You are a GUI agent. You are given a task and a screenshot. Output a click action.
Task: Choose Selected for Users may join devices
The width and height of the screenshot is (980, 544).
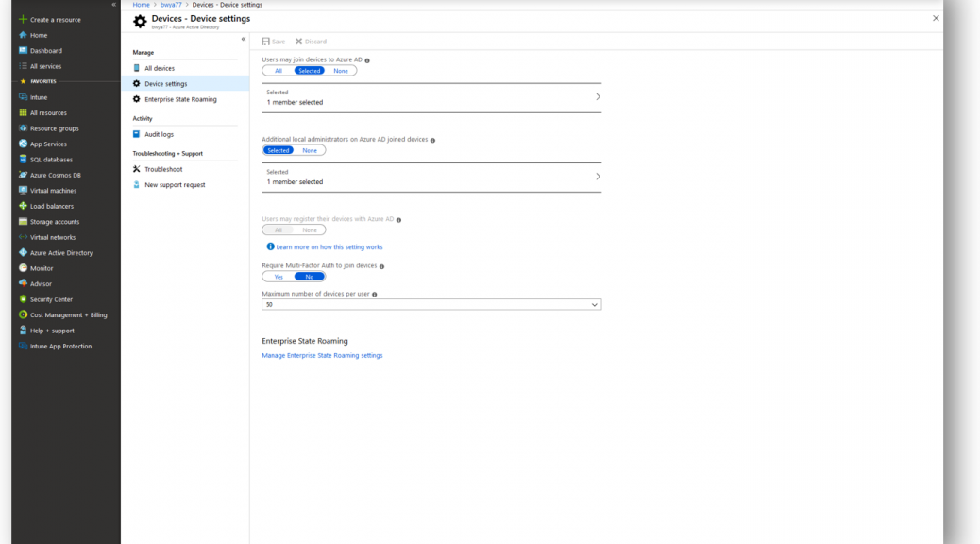(310, 71)
